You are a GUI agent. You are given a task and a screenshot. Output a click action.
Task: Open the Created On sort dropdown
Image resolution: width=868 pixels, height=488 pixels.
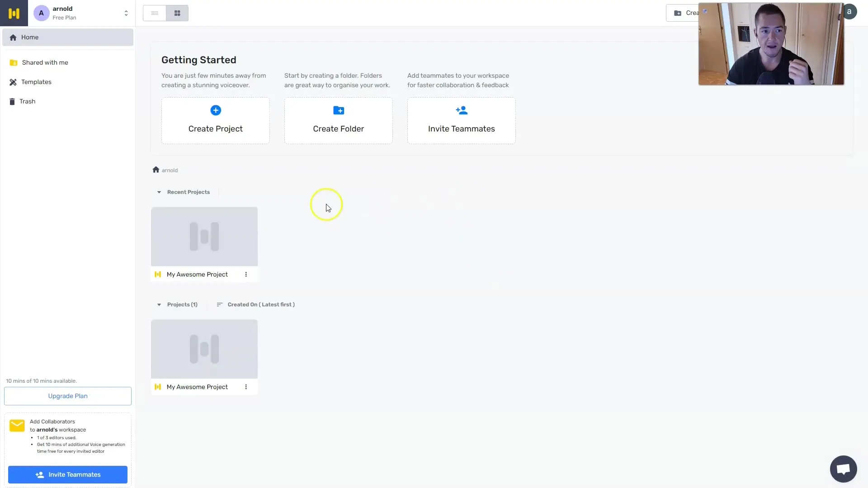coord(256,305)
